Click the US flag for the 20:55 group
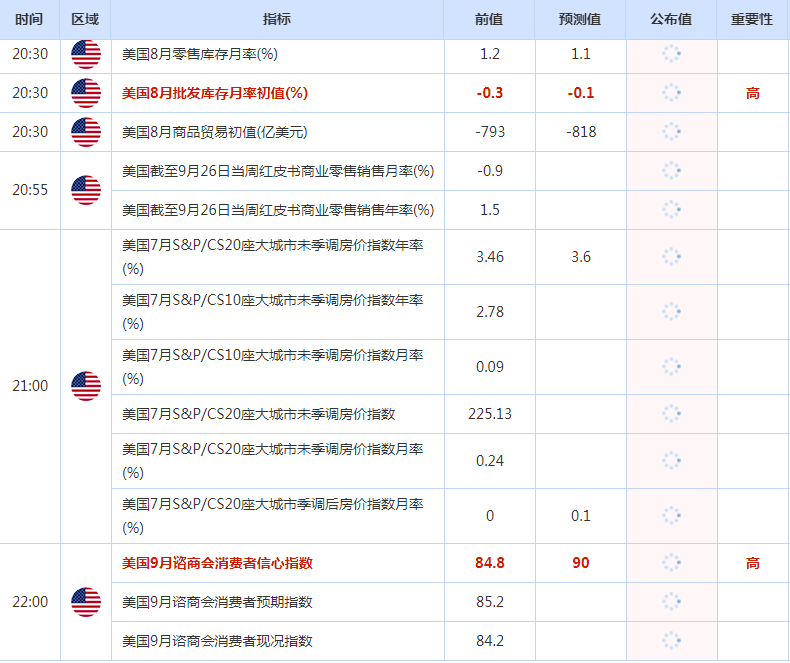Viewport: 790px width, 663px height. click(x=86, y=190)
